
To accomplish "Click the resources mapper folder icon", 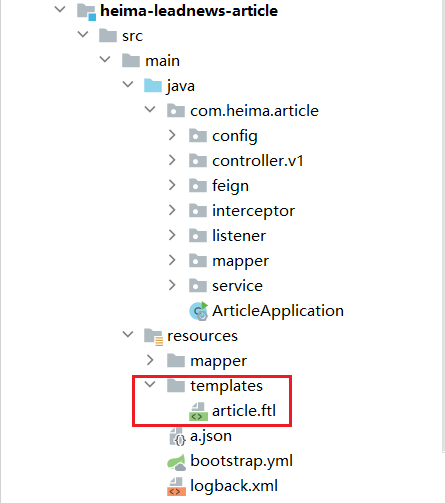I will [176, 361].
